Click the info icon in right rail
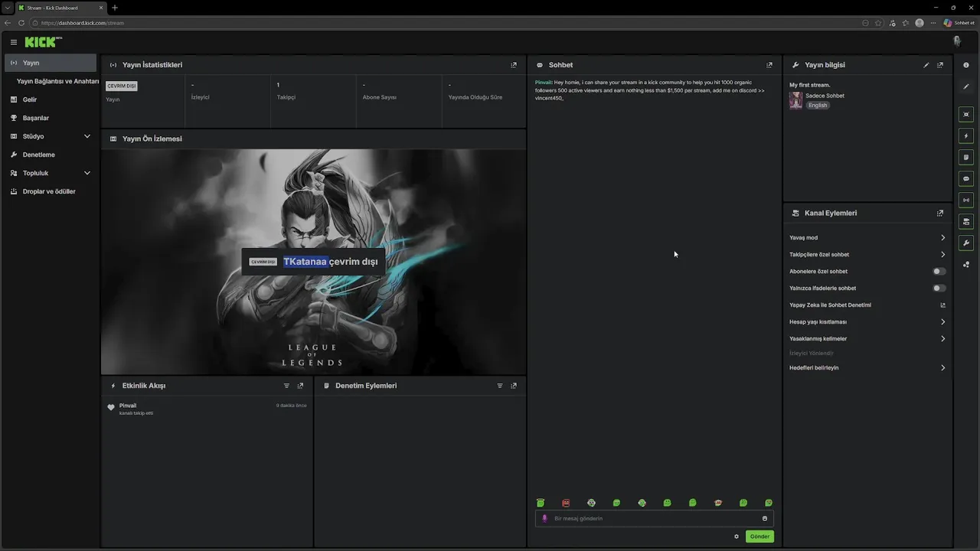The height and width of the screenshot is (551, 980). click(966, 65)
